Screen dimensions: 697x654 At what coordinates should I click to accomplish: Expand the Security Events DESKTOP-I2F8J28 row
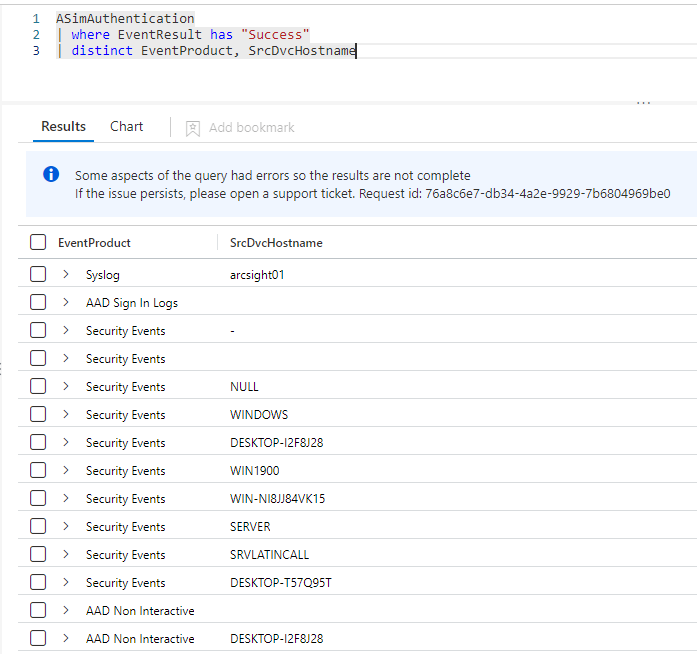click(x=66, y=442)
